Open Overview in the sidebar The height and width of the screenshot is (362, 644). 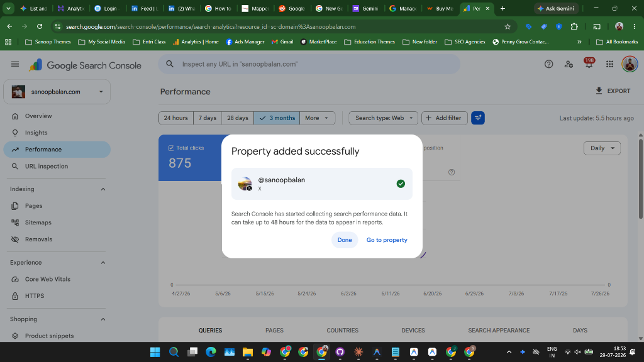pyautogui.click(x=57, y=116)
